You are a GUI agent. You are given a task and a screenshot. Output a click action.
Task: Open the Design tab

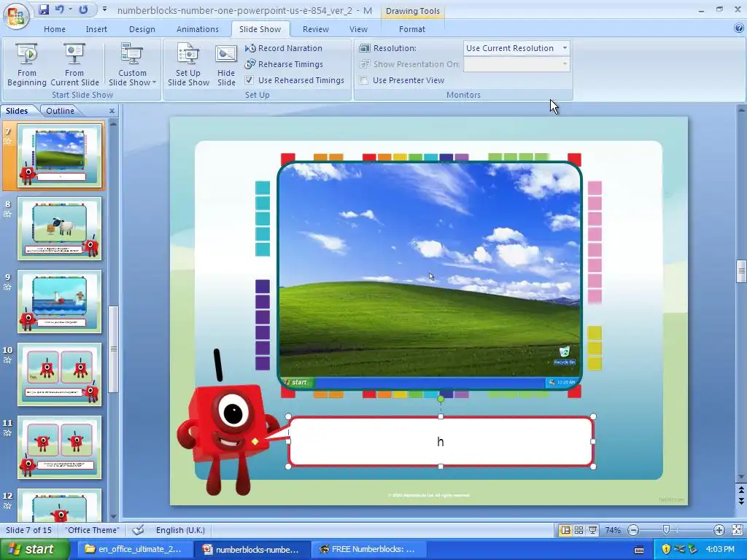(142, 29)
